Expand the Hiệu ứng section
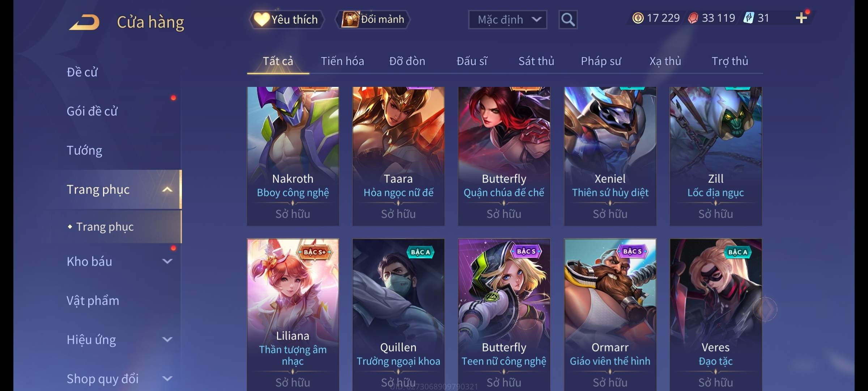 point(167,339)
